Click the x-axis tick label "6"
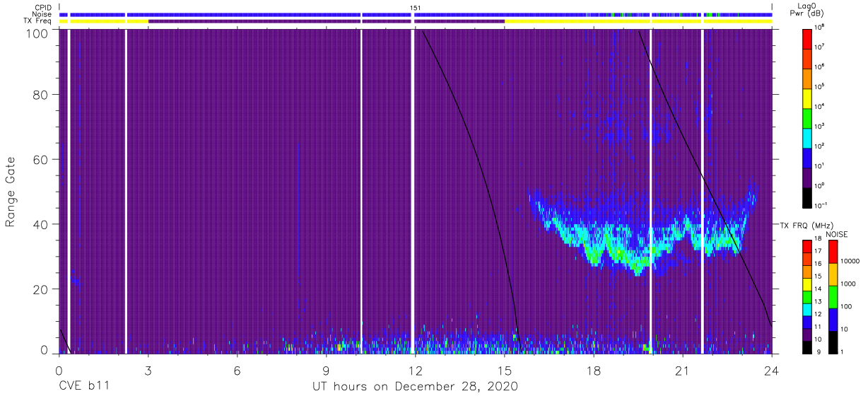This screenshot has width=868, height=401. pos(237,370)
